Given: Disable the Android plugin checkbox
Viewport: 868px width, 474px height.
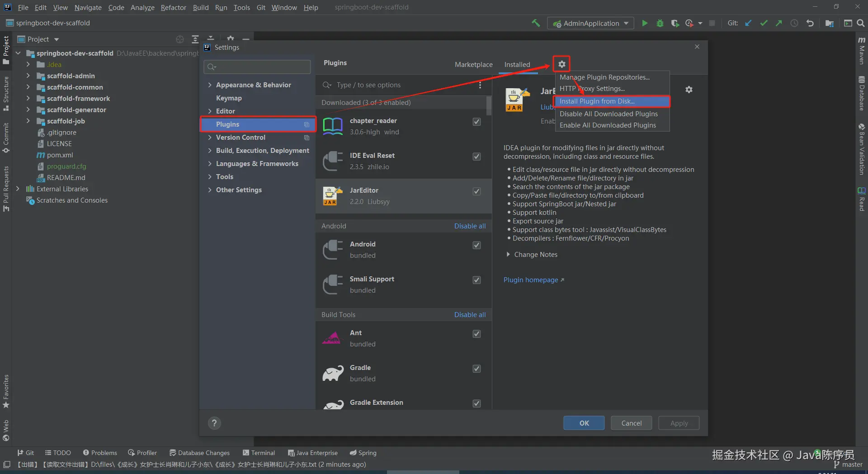Looking at the screenshot, I should click(x=476, y=245).
